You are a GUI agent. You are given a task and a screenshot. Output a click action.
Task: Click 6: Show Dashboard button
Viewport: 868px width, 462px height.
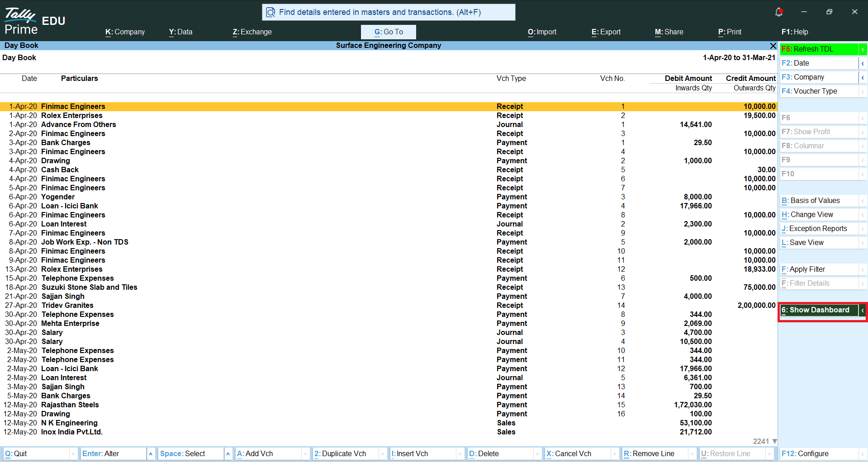point(819,310)
